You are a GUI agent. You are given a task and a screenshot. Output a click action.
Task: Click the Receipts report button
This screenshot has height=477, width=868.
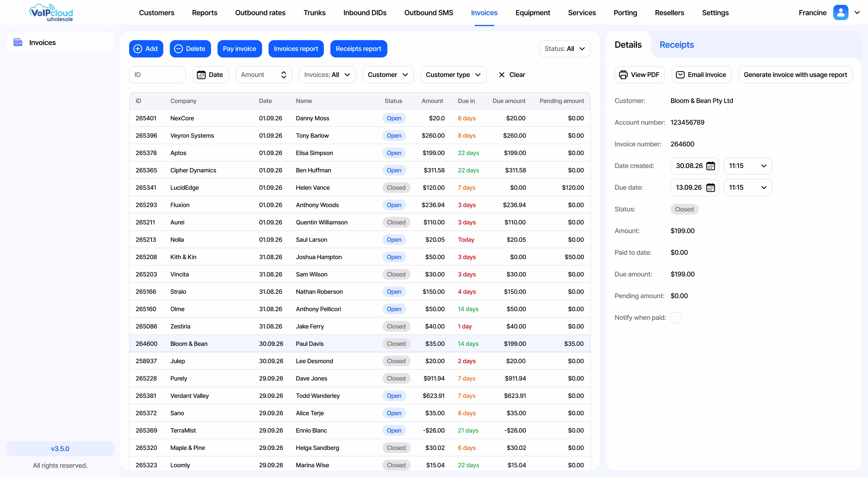(x=358, y=49)
